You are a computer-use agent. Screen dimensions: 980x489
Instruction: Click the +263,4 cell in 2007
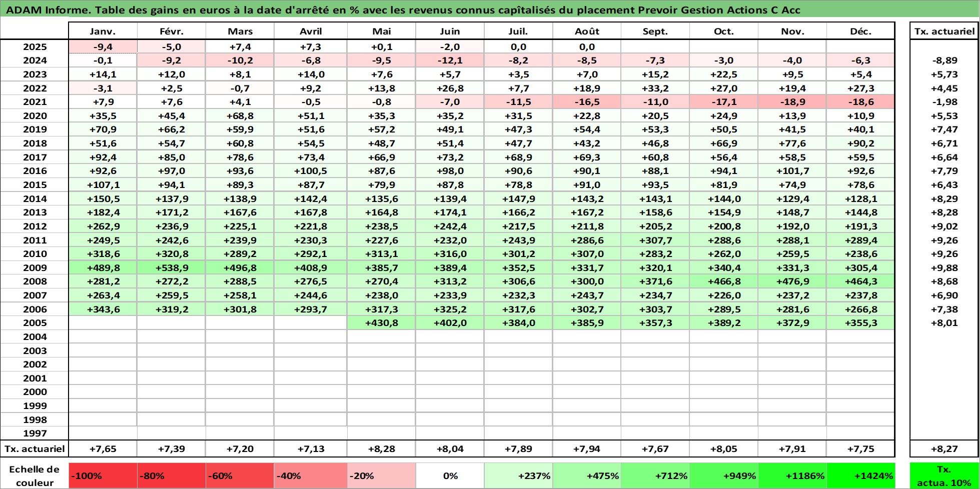click(x=103, y=295)
